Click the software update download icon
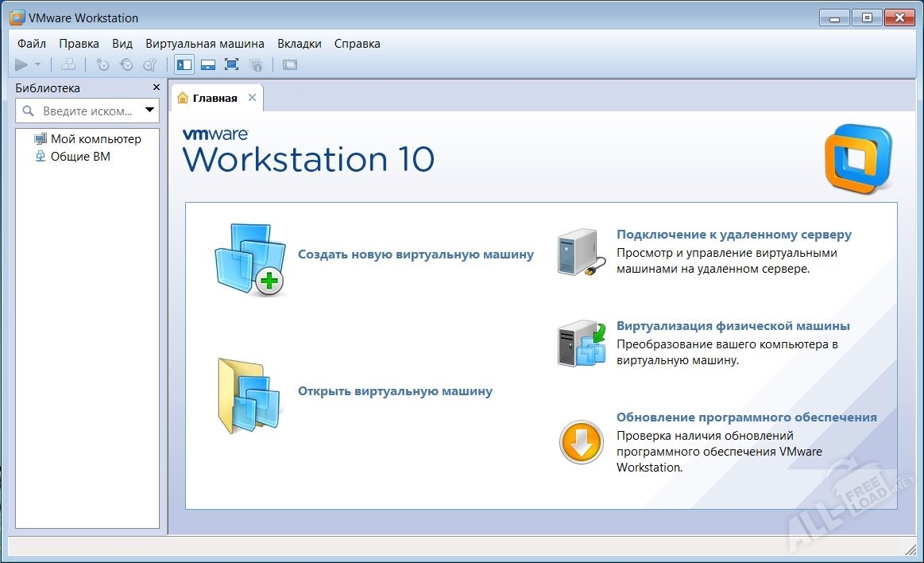Viewport: 924px width, 563px height. (581, 441)
